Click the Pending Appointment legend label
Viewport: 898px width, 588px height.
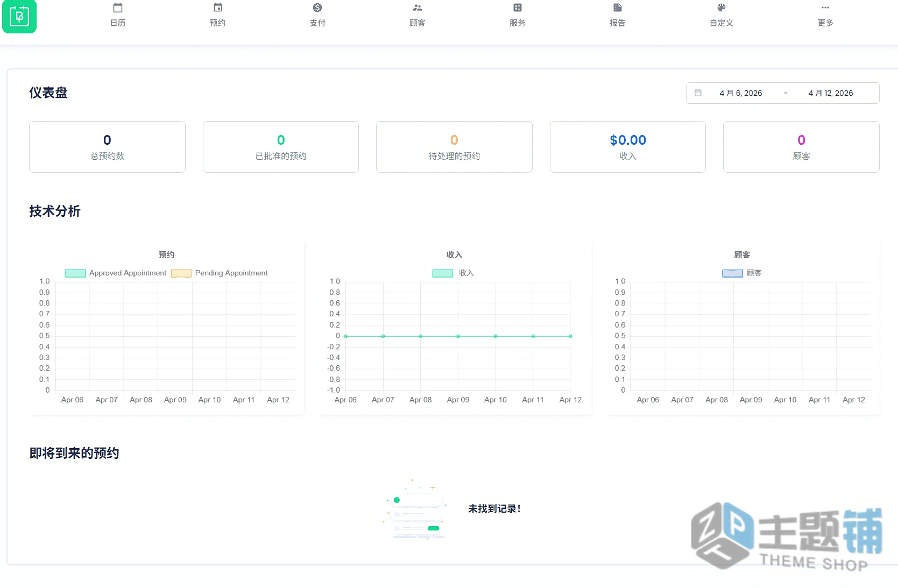click(231, 273)
